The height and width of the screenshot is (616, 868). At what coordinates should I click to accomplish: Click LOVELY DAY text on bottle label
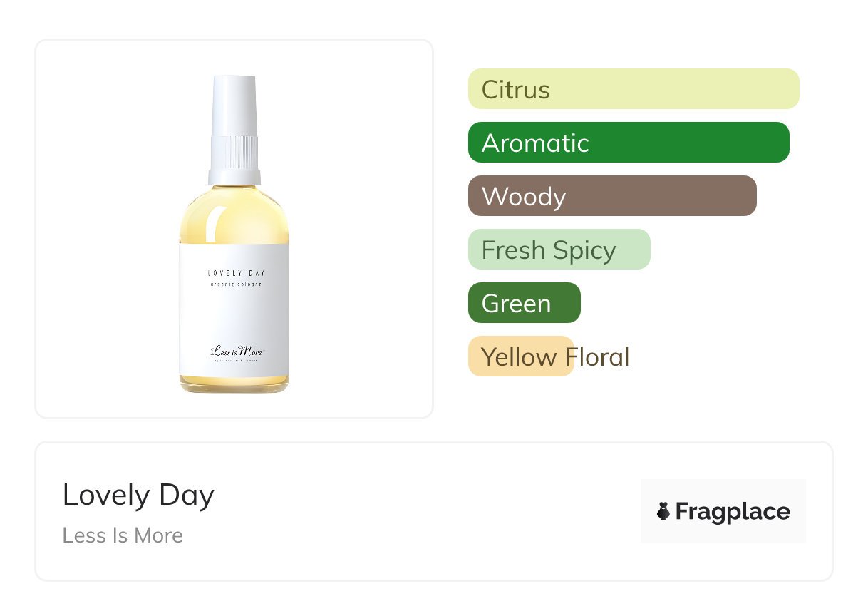coord(236,273)
